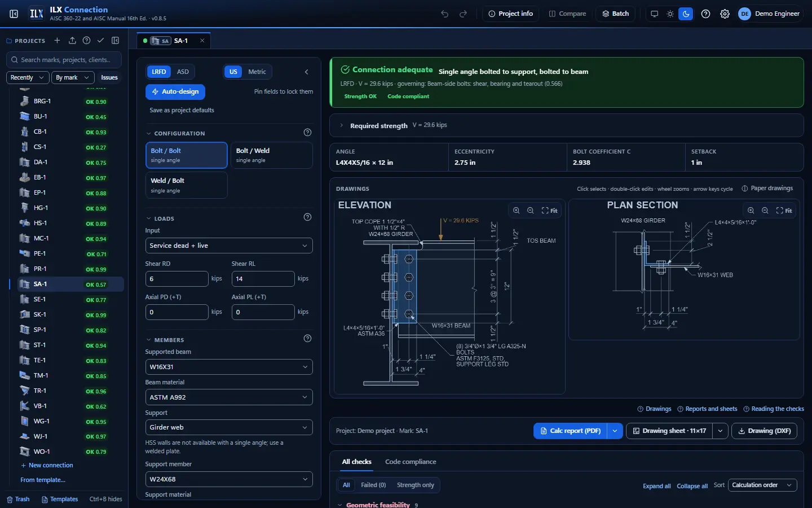This screenshot has height=508, width=812.
Task: Click the panel layout icon in the Projects header
Action: (116, 41)
